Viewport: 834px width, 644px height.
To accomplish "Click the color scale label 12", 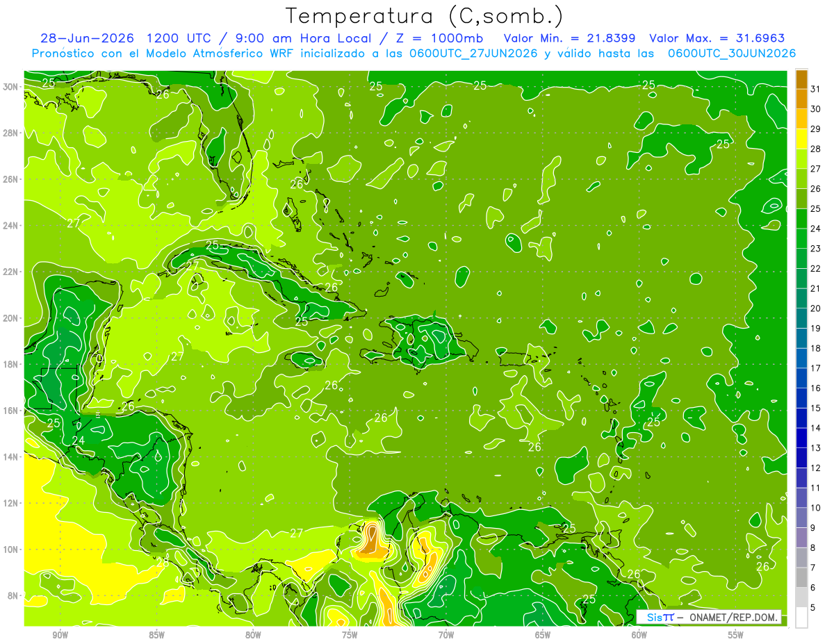I will tap(816, 468).
